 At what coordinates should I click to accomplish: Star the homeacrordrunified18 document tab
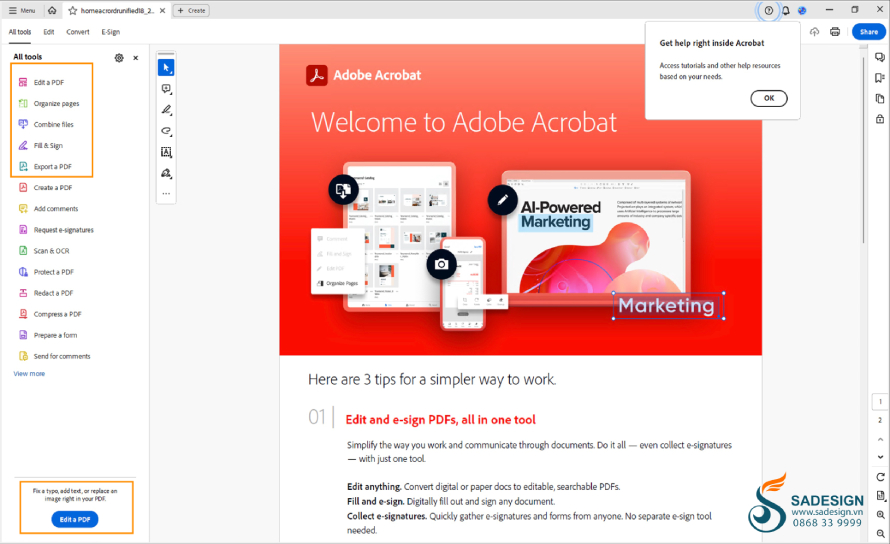pos(73,10)
